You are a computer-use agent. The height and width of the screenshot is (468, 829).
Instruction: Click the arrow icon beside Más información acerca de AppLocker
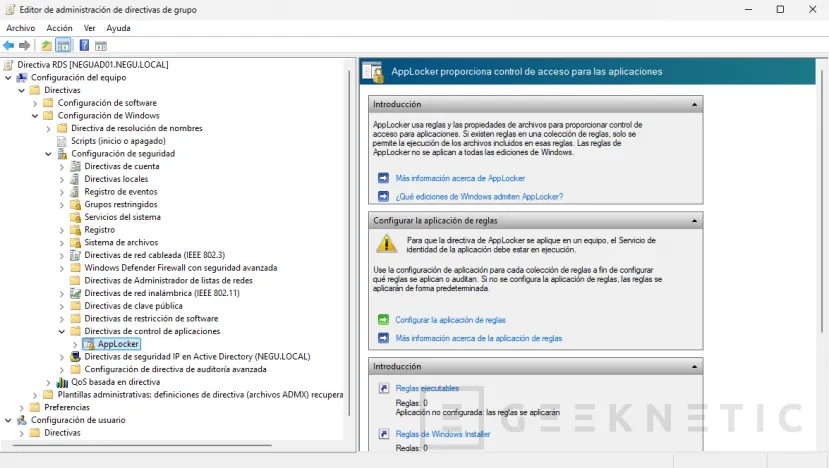tap(383, 178)
